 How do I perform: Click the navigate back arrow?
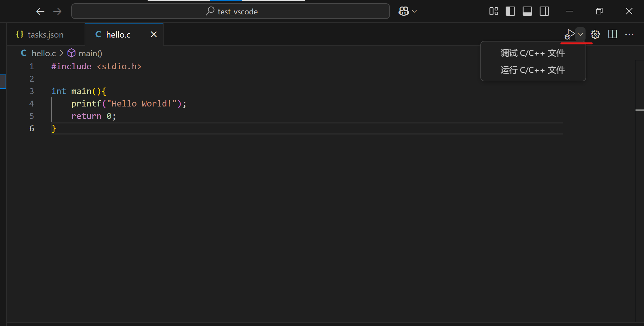pos(40,11)
